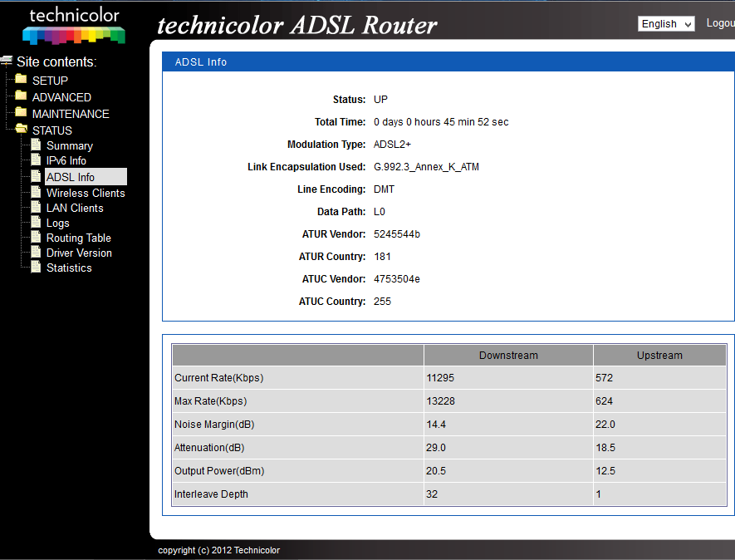Viewport: 735px width, 560px height.
Task: Select downstream output power 20.5
Action: 436,471
